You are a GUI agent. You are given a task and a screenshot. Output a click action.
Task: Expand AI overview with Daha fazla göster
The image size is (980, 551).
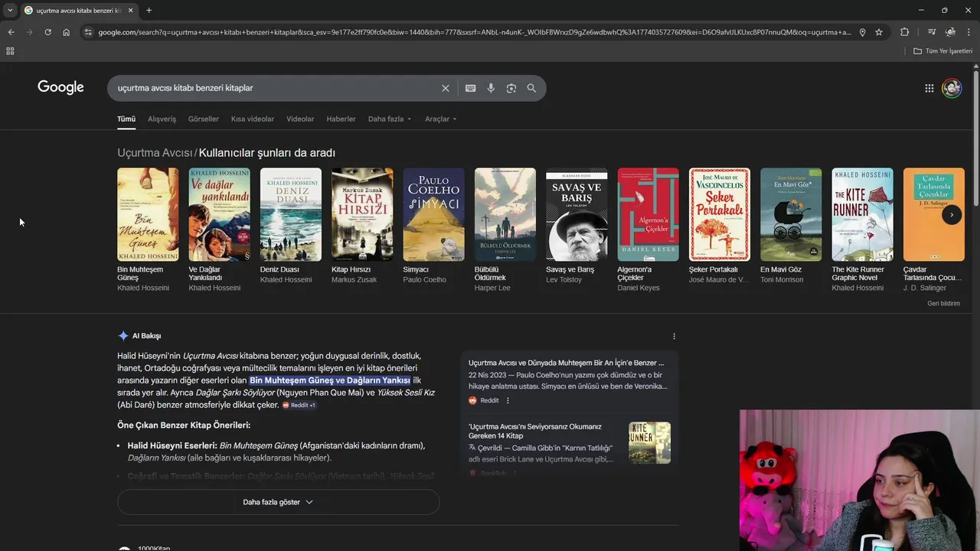pyautogui.click(x=278, y=502)
